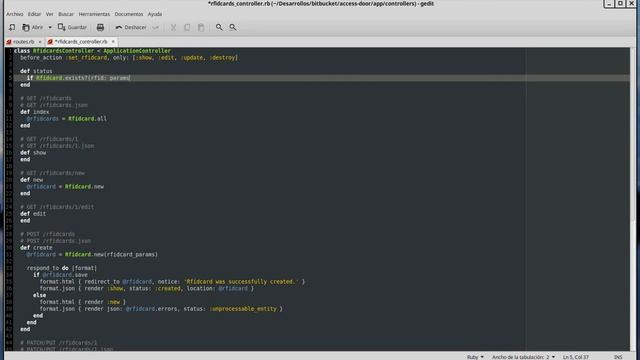Place cursor after 'params' on line 5
The width and height of the screenshot is (640, 360).
pos(130,78)
